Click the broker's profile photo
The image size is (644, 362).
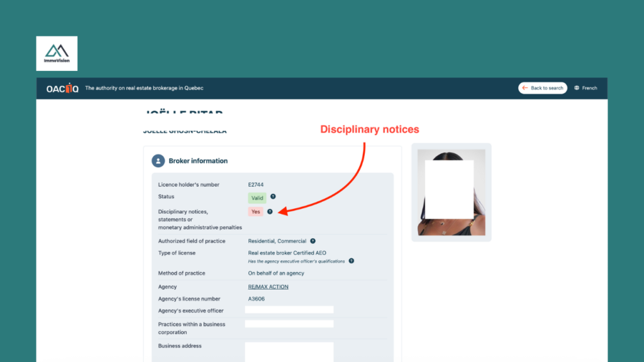(x=451, y=192)
